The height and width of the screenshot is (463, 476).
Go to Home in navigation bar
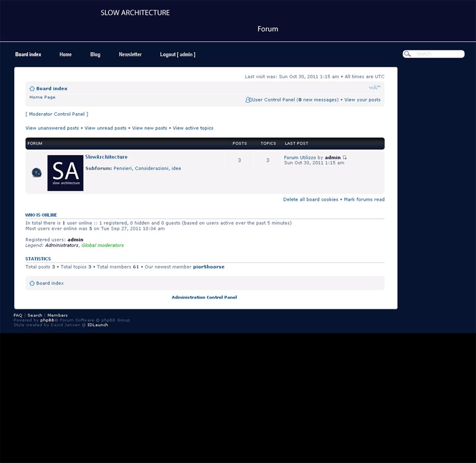coord(66,54)
